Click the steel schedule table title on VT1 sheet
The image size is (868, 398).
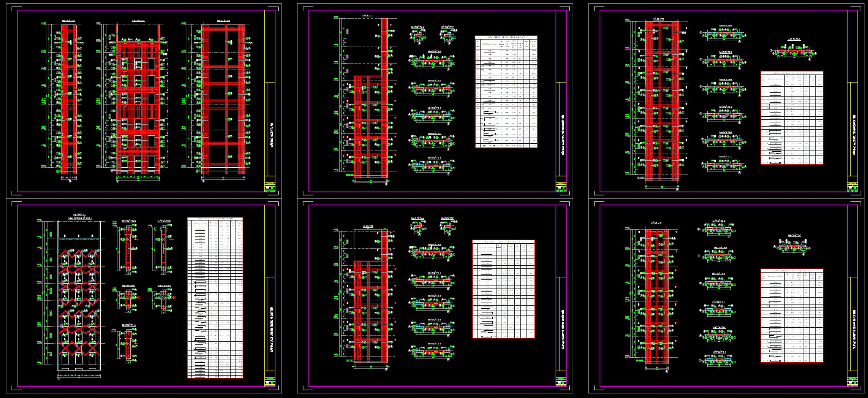(506, 37)
